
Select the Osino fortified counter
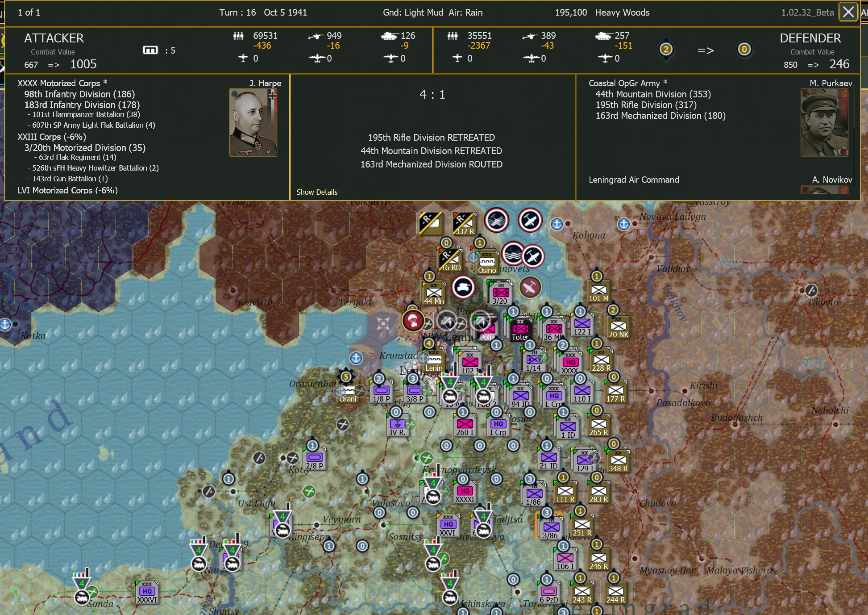[487, 263]
